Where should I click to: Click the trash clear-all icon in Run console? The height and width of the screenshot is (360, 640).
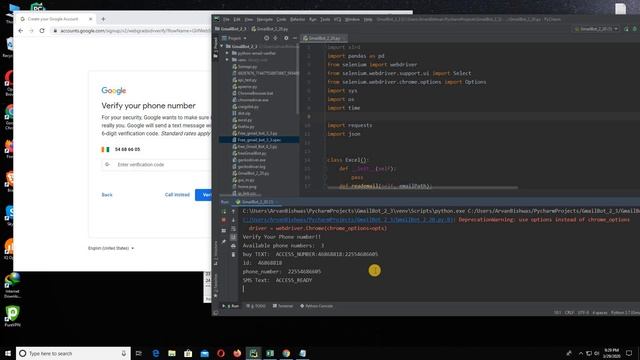click(x=233, y=254)
